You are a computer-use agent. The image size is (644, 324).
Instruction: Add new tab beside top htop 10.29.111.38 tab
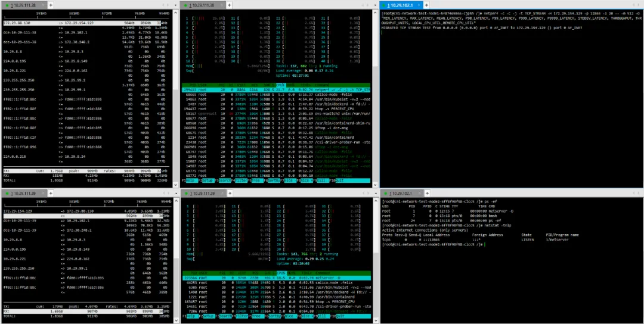click(x=230, y=5)
